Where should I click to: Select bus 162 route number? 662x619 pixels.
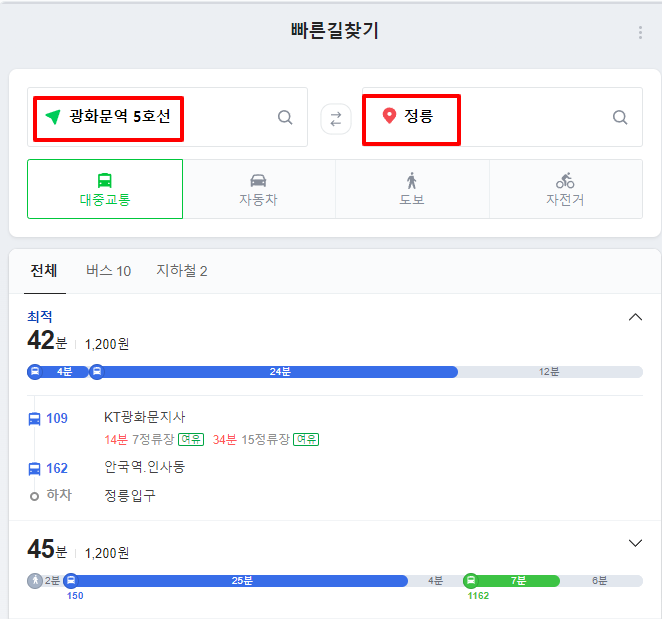click(57, 468)
